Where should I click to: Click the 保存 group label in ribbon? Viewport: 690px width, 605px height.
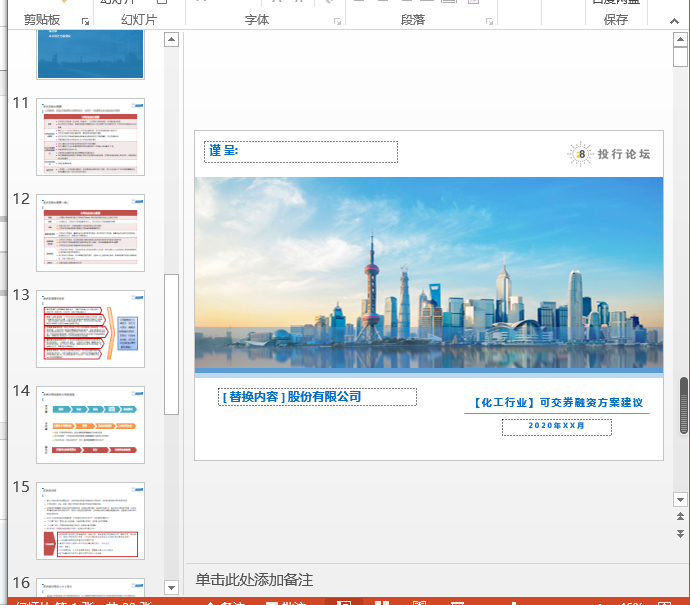click(616, 20)
